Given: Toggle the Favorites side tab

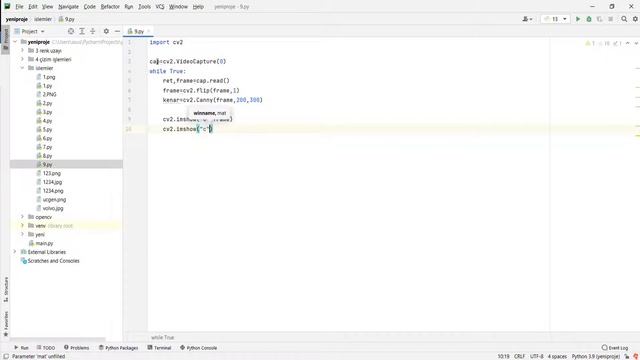Looking at the screenshot, I should tap(6, 323).
